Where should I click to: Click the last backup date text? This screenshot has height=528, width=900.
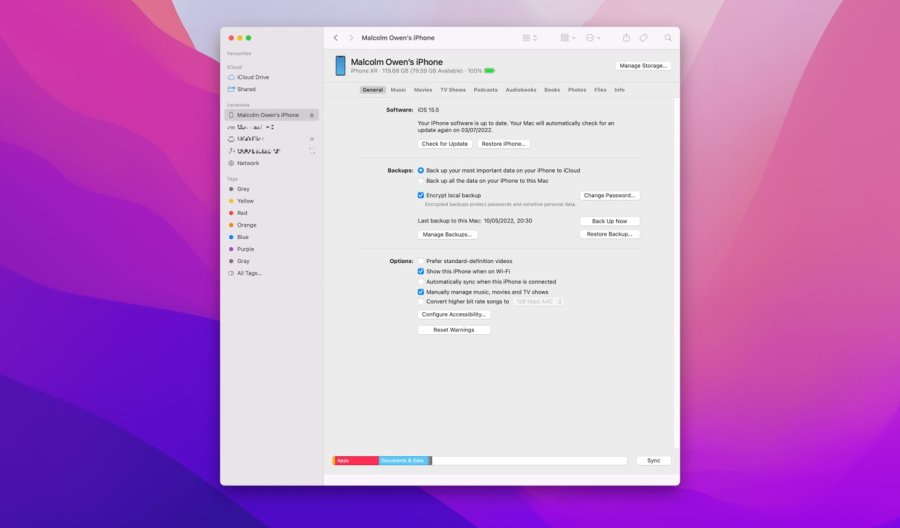click(475, 221)
